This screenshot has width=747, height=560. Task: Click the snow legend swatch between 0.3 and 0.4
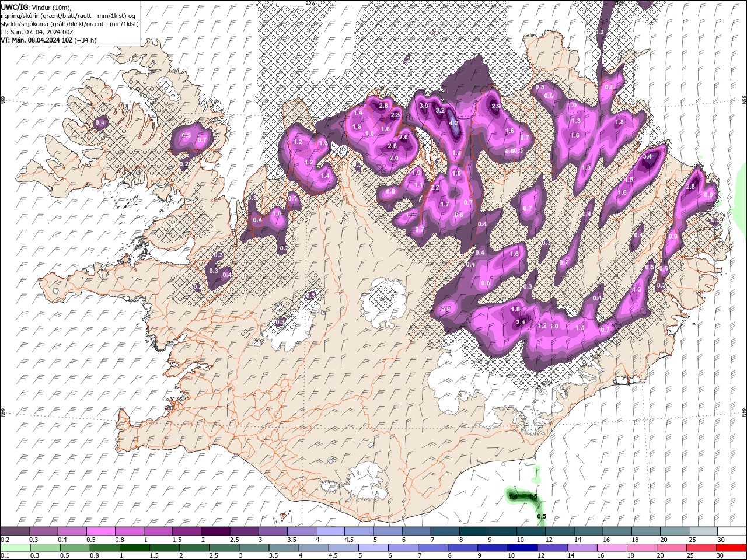(x=44, y=531)
